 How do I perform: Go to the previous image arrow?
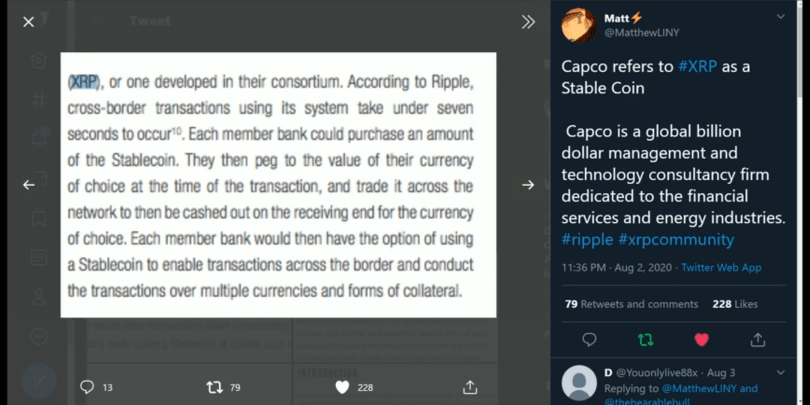click(x=28, y=184)
